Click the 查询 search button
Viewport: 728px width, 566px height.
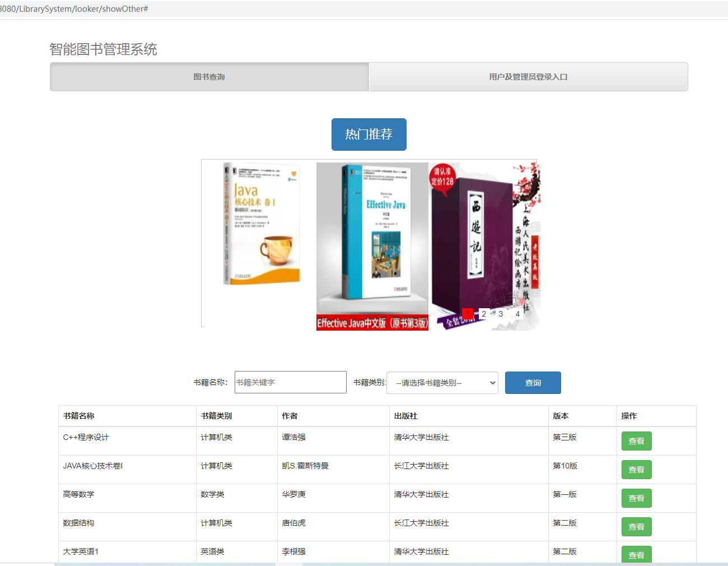(533, 383)
